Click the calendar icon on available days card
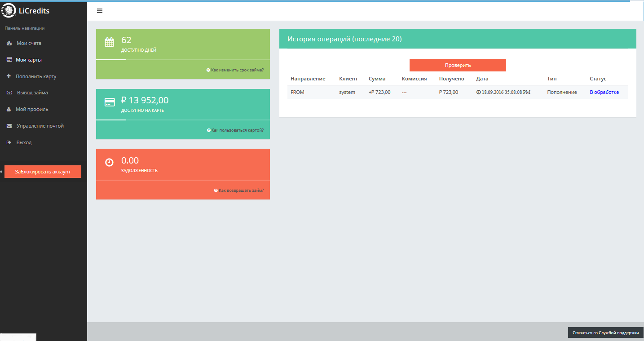Image resolution: width=644 pixels, height=341 pixels. coord(109,42)
